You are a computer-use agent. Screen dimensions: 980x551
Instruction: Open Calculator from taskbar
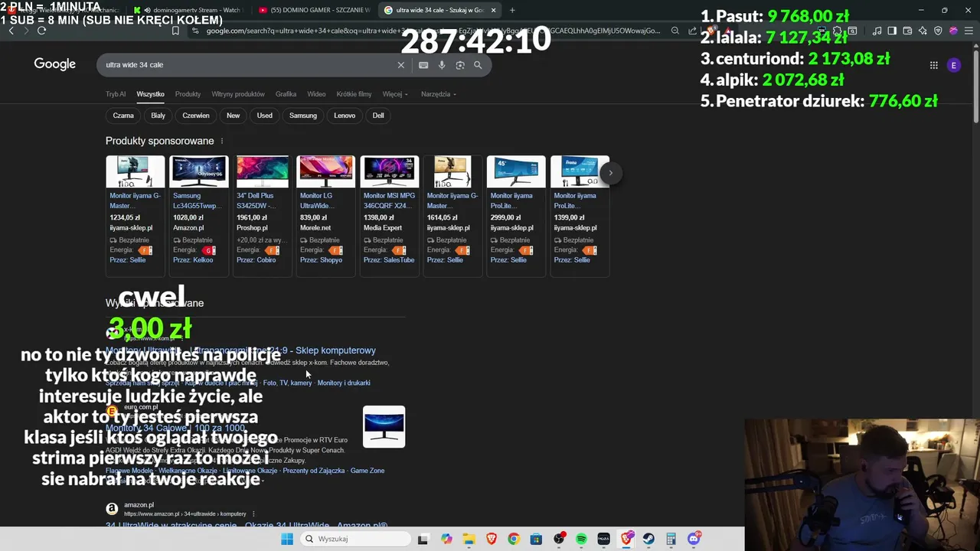tap(671, 539)
